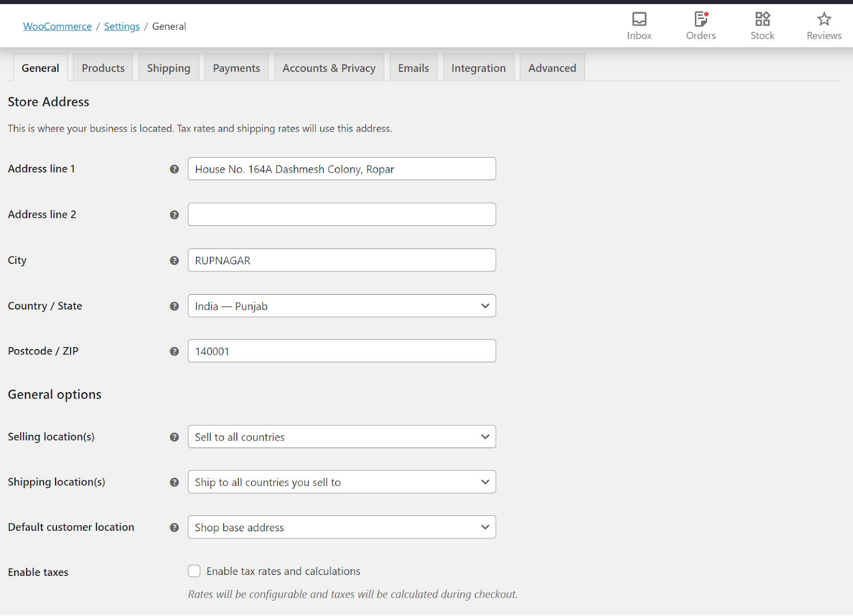853x616 pixels.
Task: Open the Orders activity panel icon
Action: [x=701, y=20]
